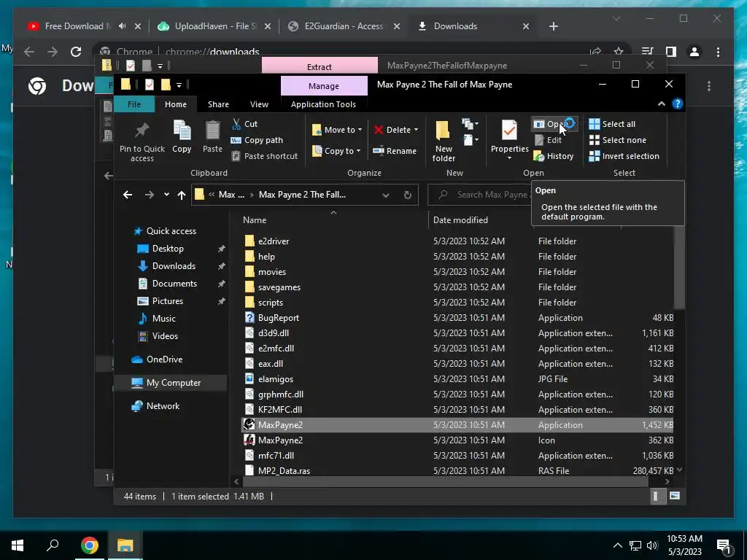This screenshot has height=560, width=747.
Task: Click the Manage contextual tab
Action: tap(324, 86)
